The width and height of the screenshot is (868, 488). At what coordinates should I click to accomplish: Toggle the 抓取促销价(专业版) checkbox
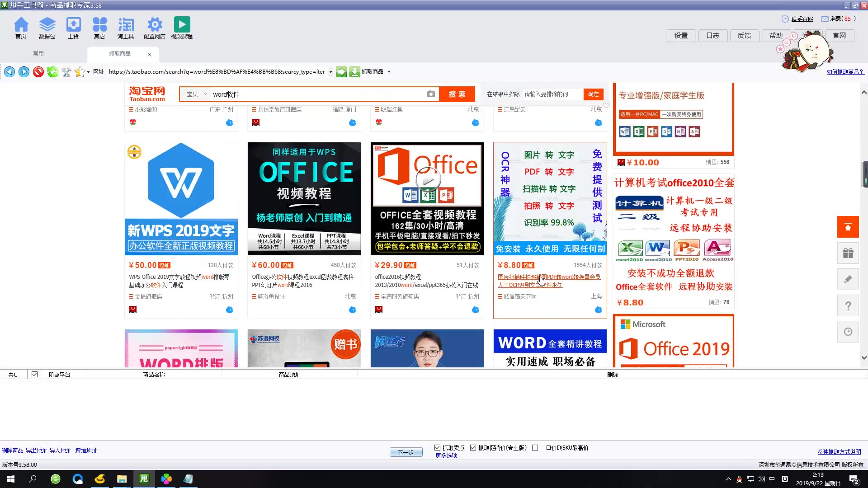coord(473,448)
